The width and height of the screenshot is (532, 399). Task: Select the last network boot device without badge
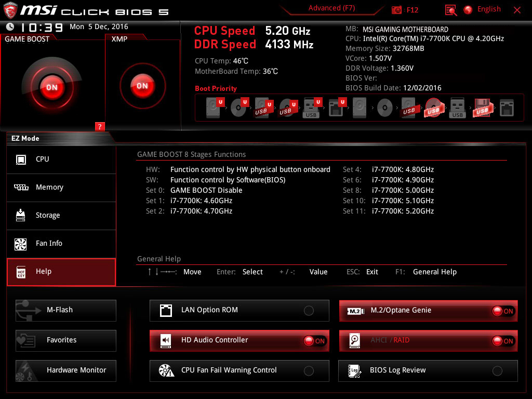click(x=507, y=108)
